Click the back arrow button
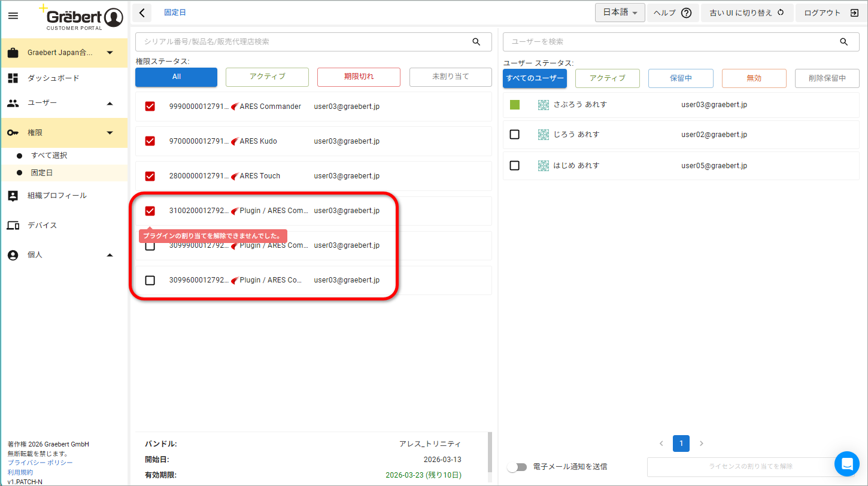 click(141, 13)
